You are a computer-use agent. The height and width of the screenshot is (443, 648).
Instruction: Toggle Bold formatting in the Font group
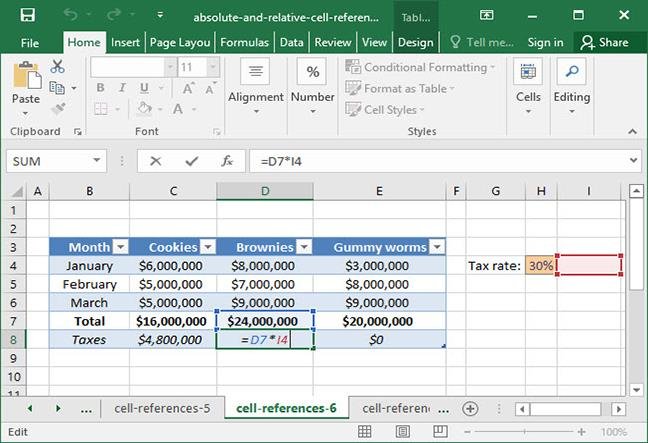(100, 88)
